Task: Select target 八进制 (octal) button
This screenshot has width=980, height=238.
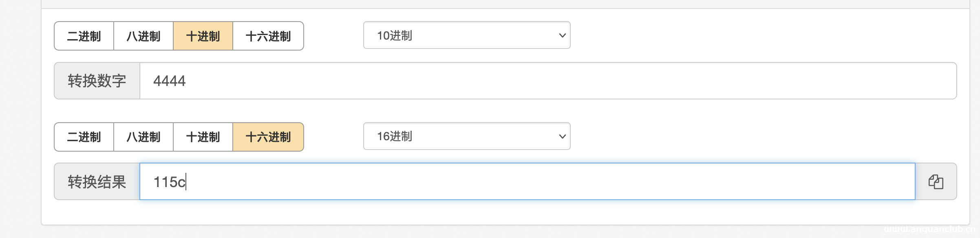Action: [143, 137]
